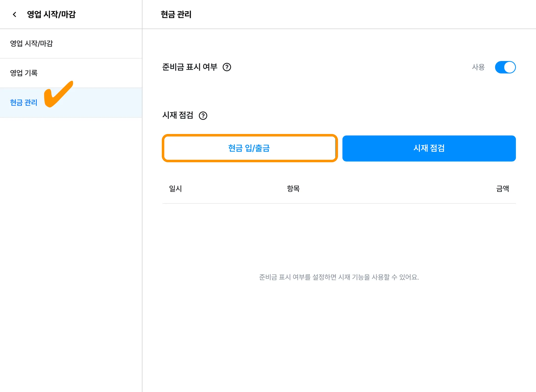Viewport: 536px width, 392px height.
Task: Click the bold 영업 시작/마감 sidebar header
Action: click(x=51, y=14)
